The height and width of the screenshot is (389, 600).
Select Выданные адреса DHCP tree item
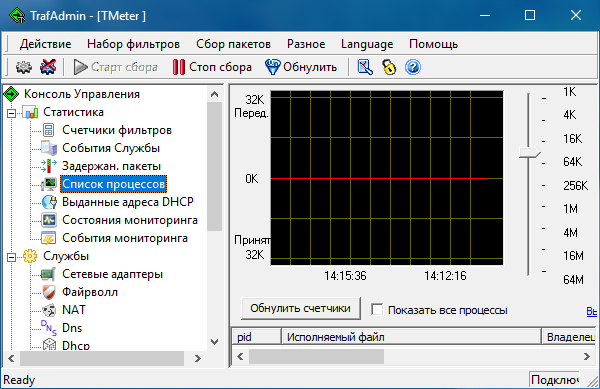coord(128,202)
